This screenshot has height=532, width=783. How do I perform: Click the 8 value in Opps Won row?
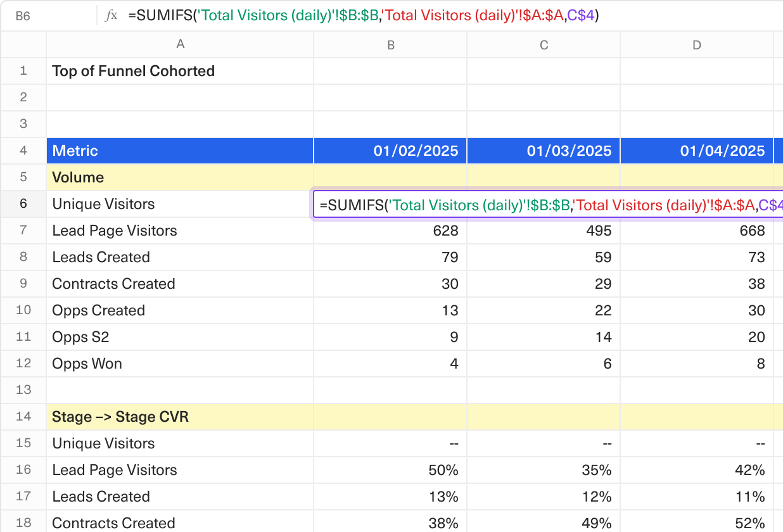(x=697, y=364)
